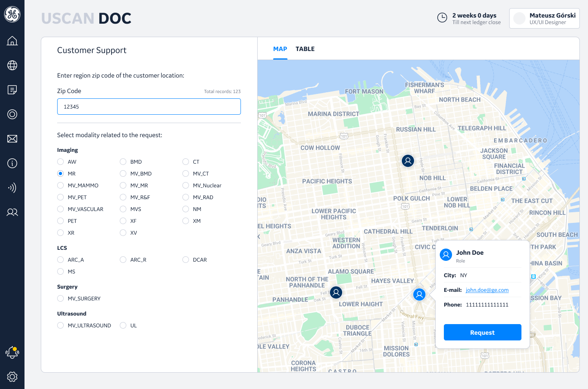Switch to the MAP tab
This screenshot has width=588, height=389.
pos(280,49)
